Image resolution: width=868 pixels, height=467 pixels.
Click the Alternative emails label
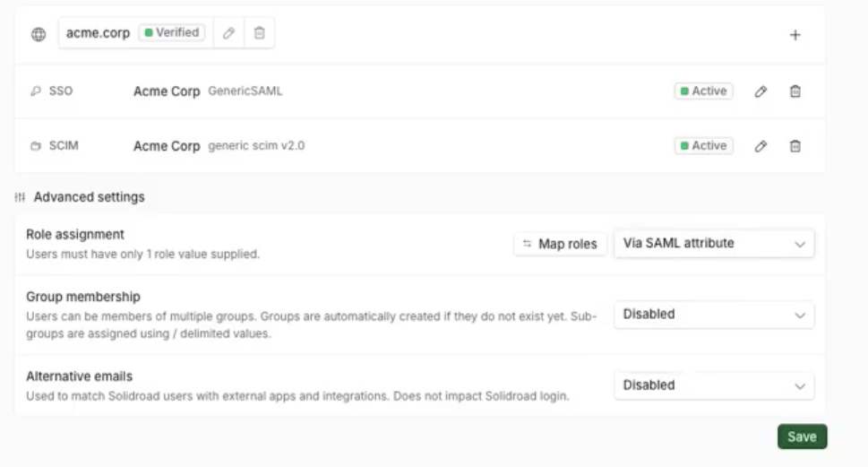click(x=79, y=376)
